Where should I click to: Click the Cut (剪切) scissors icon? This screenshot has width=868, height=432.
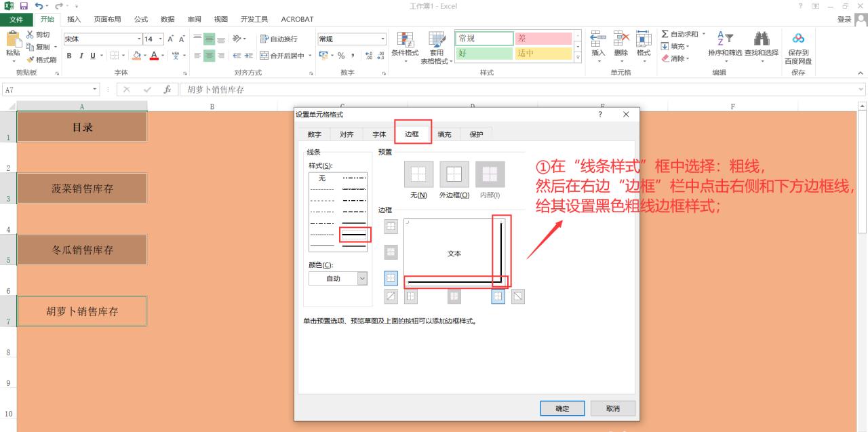(31, 35)
